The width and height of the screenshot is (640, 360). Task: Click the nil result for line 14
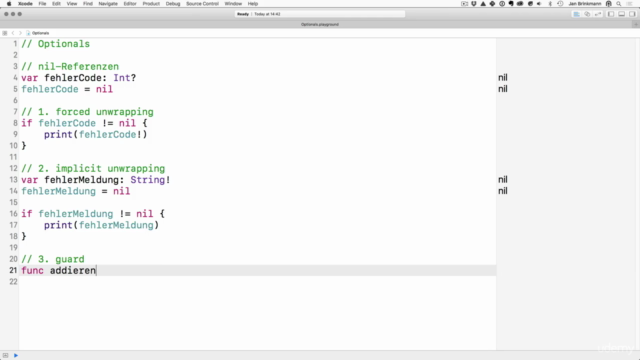503,191
